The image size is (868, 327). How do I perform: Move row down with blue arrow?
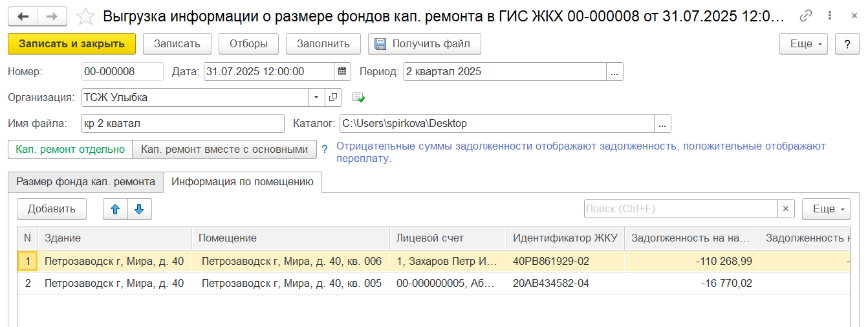pos(139,209)
